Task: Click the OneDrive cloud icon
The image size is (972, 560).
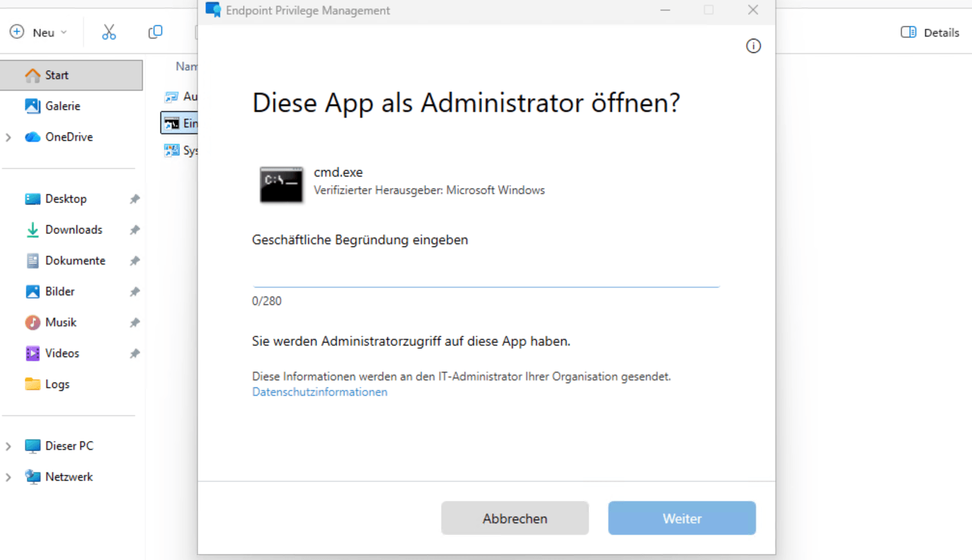Action: 32,136
